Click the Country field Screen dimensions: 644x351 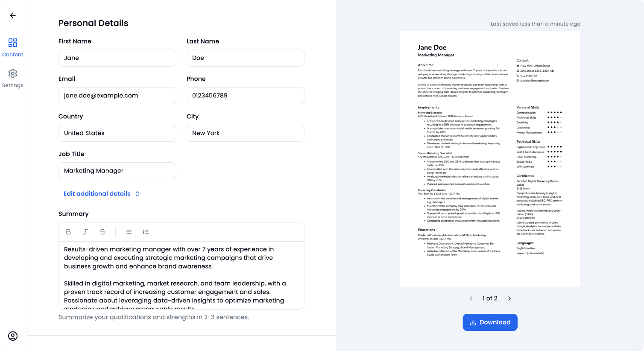[x=117, y=133]
